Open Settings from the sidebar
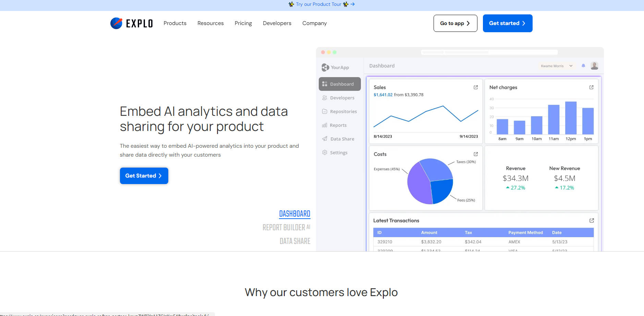 (338, 153)
